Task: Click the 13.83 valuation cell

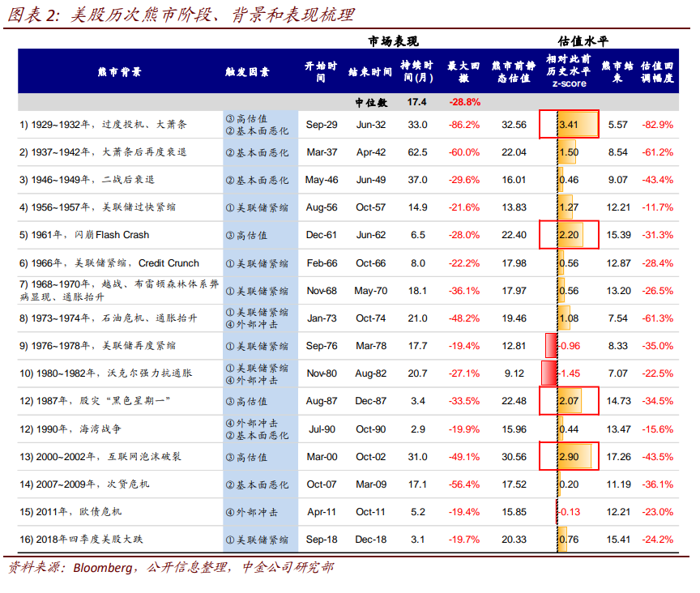Action: 514,207
